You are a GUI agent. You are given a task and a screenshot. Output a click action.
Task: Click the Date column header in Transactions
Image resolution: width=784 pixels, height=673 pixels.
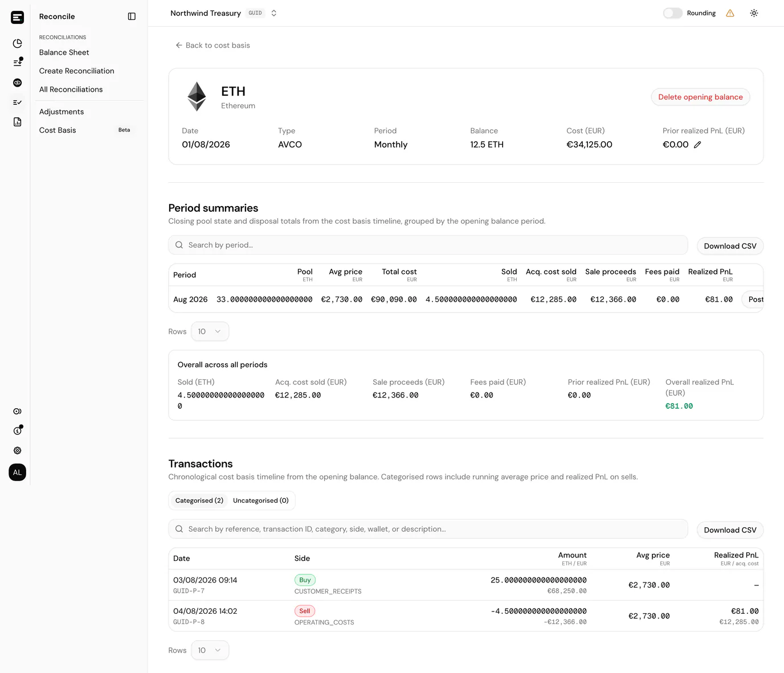coord(182,559)
